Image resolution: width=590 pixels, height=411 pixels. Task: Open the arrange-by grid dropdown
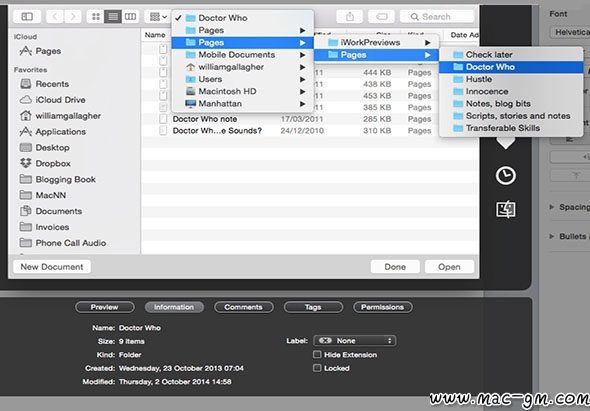pyautogui.click(x=158, y=17)
